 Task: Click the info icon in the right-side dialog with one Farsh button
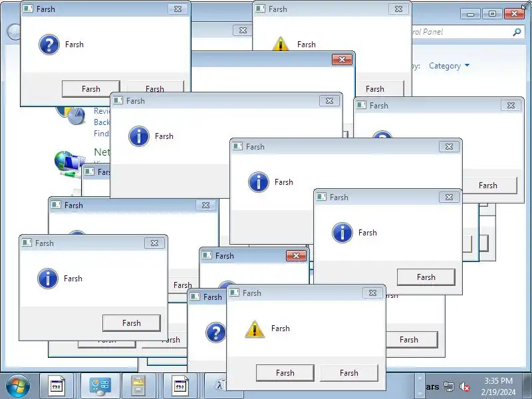[x=342, y=233]
